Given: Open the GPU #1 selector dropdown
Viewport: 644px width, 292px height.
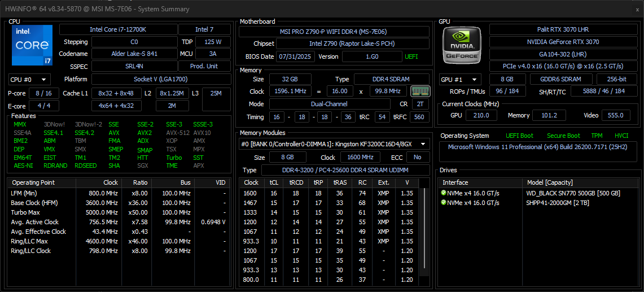Looking at the screenshot, I should pyautogui.click(x=460, y=80).
